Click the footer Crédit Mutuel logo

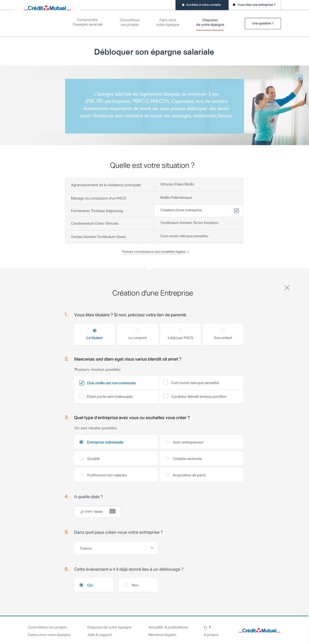coord(259,630)
